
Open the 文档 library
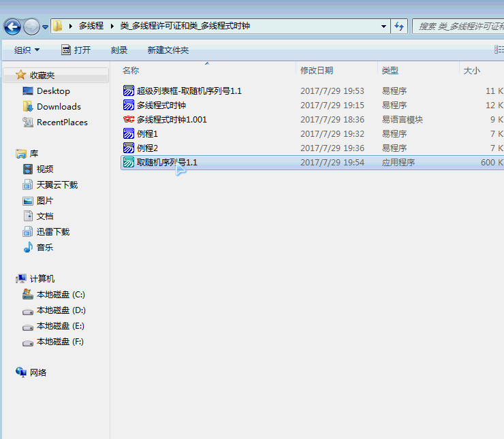tap(45, 216)
